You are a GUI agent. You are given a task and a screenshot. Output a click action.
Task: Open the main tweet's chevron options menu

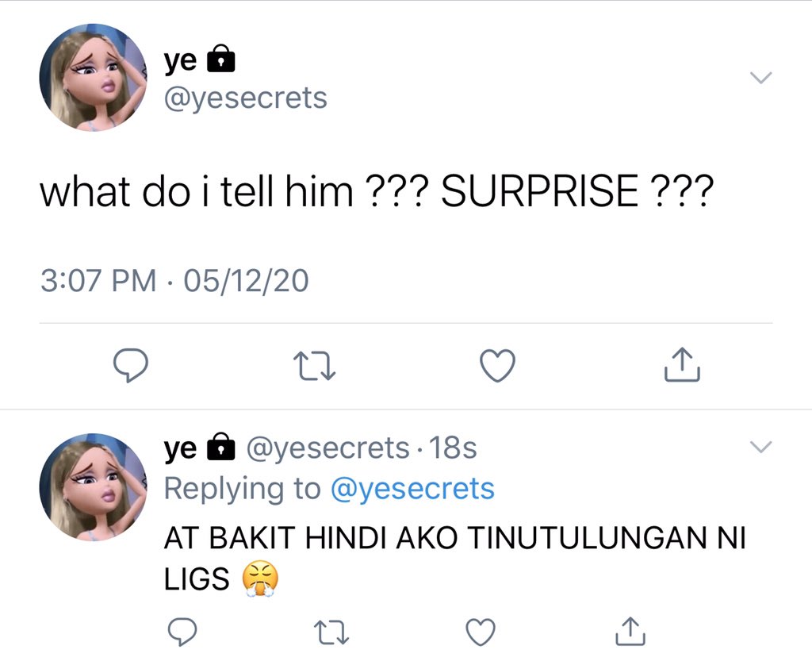coord(760,78)
